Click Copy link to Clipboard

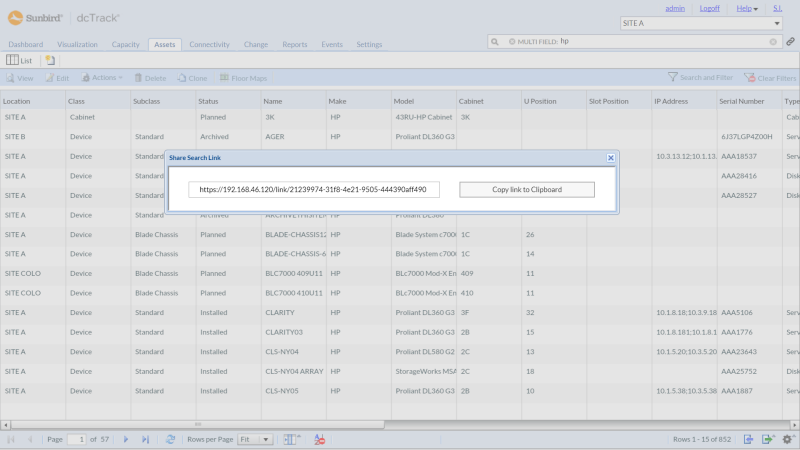[527, 189]
